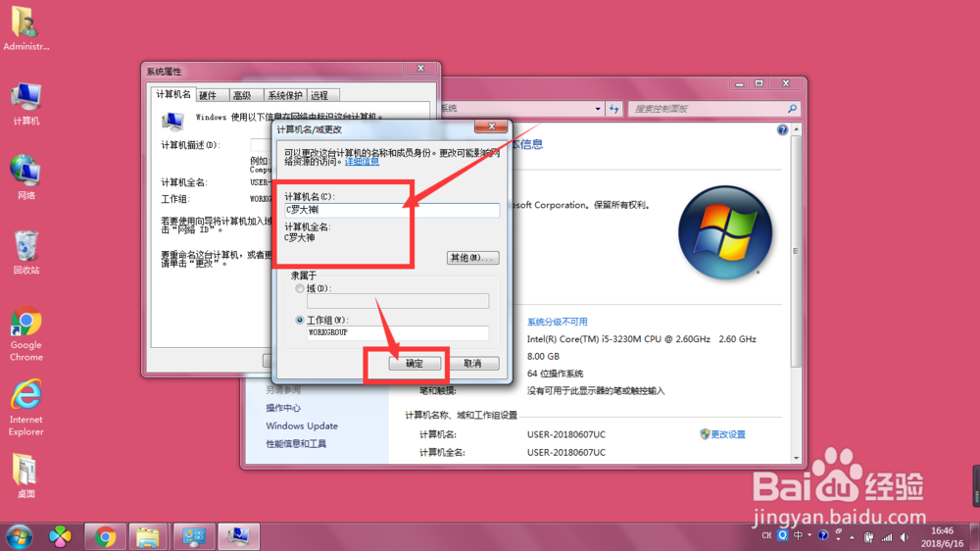Close the 计算机名/域更改 dialog

coord(491,126)
